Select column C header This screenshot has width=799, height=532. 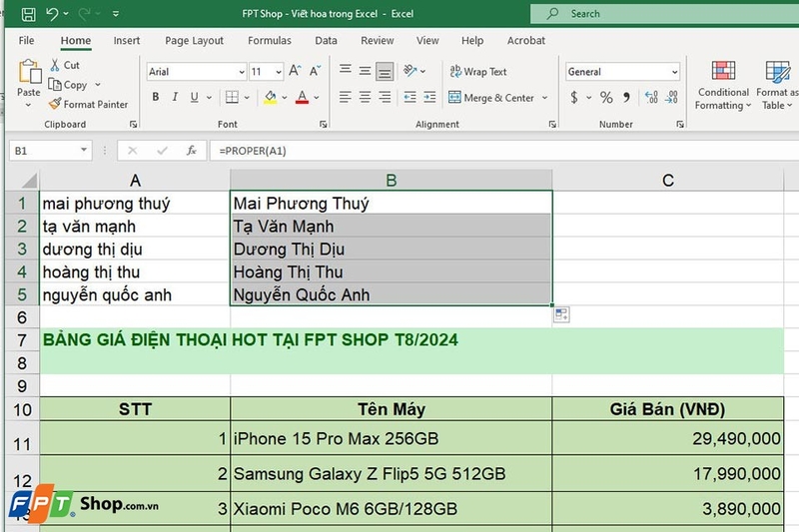(x=667, y=181)
